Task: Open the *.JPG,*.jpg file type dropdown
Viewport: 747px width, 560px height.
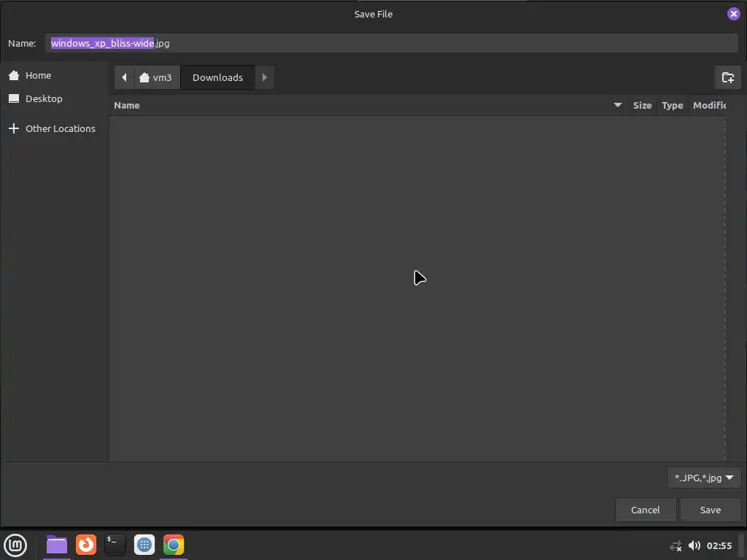Action: pyautogui.click(x=704, y=478)
